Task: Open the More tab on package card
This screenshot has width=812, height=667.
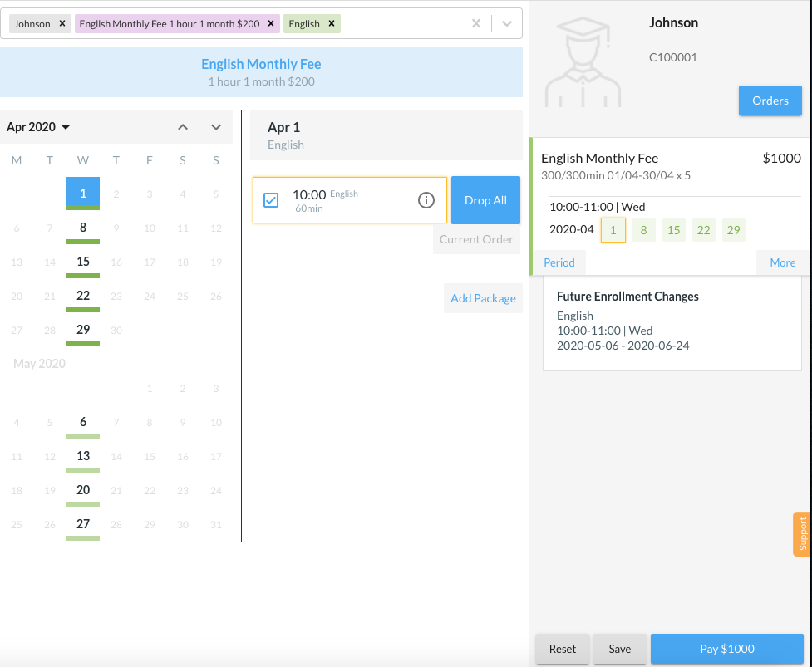Action: pyautogui.click(x=782, y=262)
